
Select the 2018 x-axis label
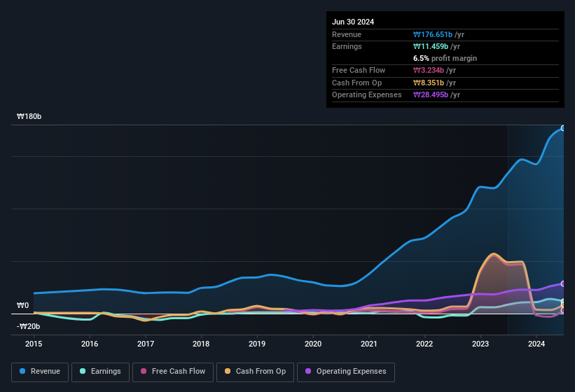click(x=201, y=344)
